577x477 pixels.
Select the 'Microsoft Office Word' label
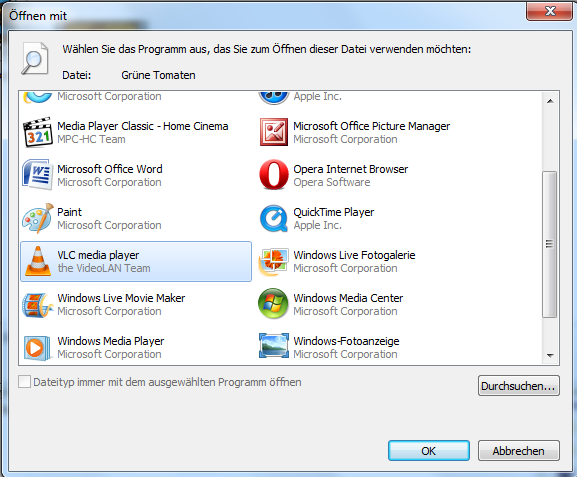(110, 169)
